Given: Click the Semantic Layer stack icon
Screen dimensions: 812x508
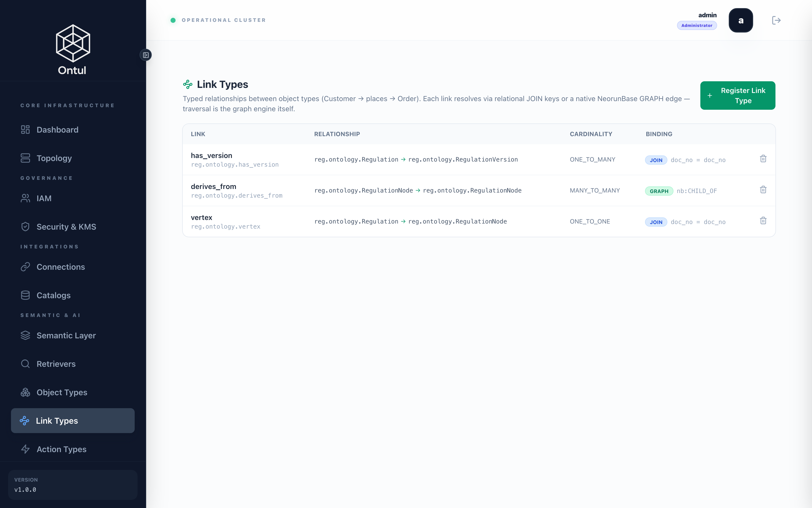Looking at the screenshot, I should coord(25,335).
